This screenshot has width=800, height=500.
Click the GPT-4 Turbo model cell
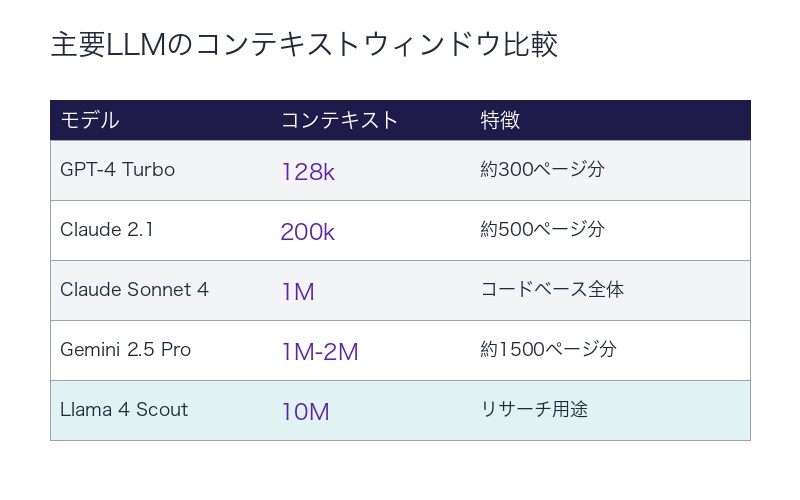117,170
